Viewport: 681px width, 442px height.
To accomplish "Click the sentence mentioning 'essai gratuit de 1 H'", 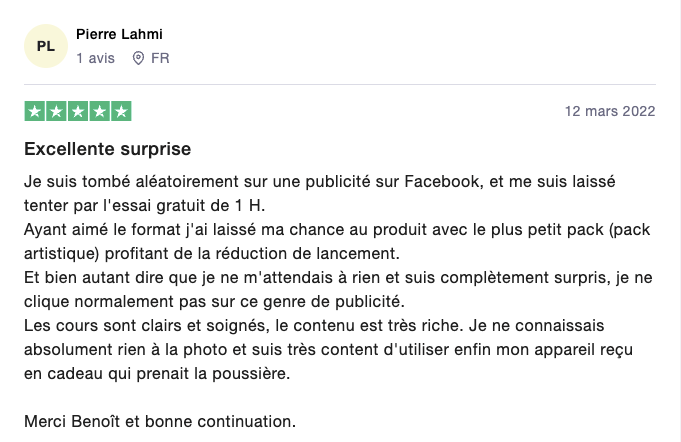I will pyautogui.click(x=145, y=205).
